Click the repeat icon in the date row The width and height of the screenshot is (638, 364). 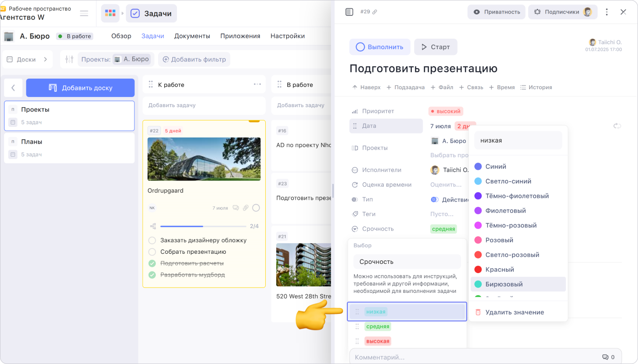point(617,126)
